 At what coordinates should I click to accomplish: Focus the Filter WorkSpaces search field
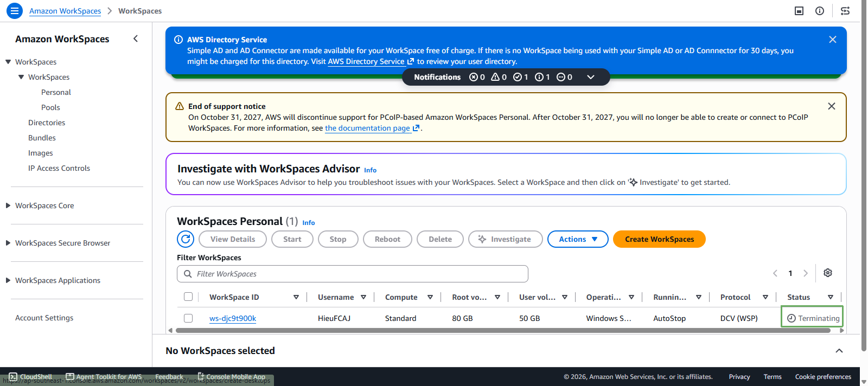[353, 274]
